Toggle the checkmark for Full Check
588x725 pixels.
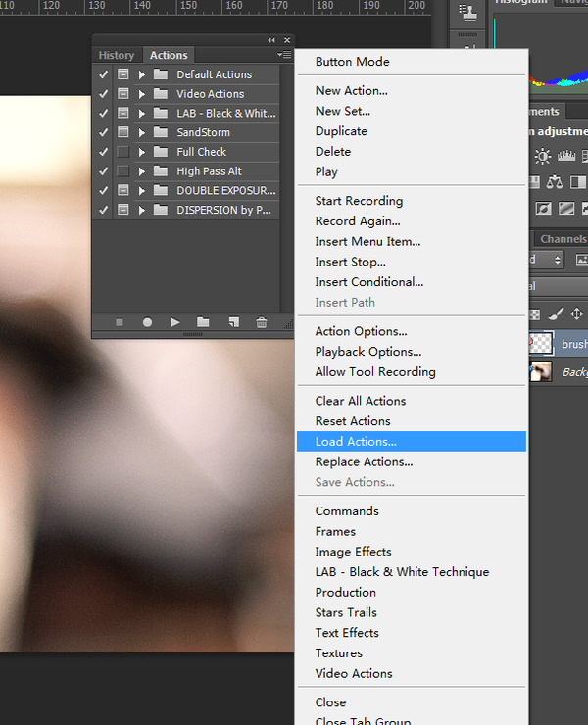pos(104,152)
